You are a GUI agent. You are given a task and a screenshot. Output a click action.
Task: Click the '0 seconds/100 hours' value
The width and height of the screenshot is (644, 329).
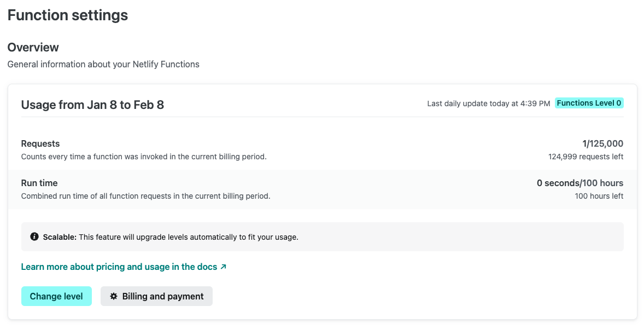[580, 183]
